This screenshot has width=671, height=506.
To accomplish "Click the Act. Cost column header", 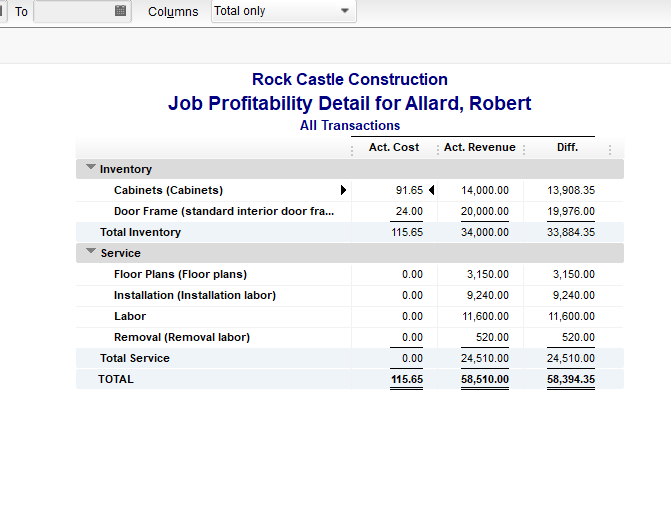I will 394,147.
